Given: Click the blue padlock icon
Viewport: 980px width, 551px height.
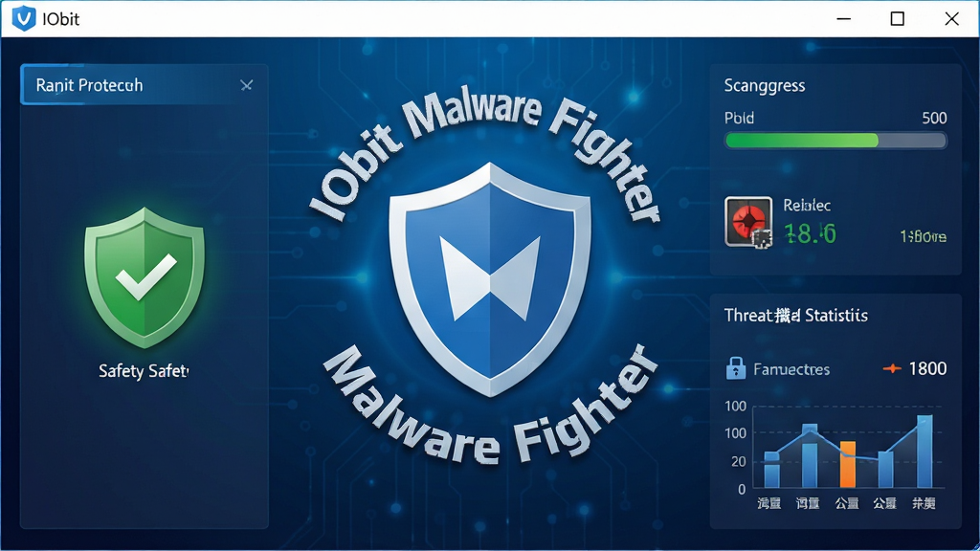Looking at the screenshot, I should tap(736, 368).
